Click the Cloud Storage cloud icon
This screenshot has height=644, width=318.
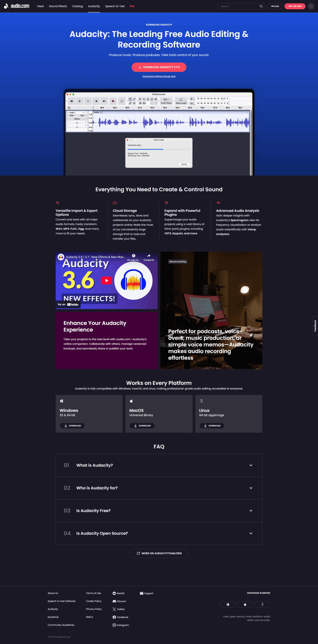[115, 203]
